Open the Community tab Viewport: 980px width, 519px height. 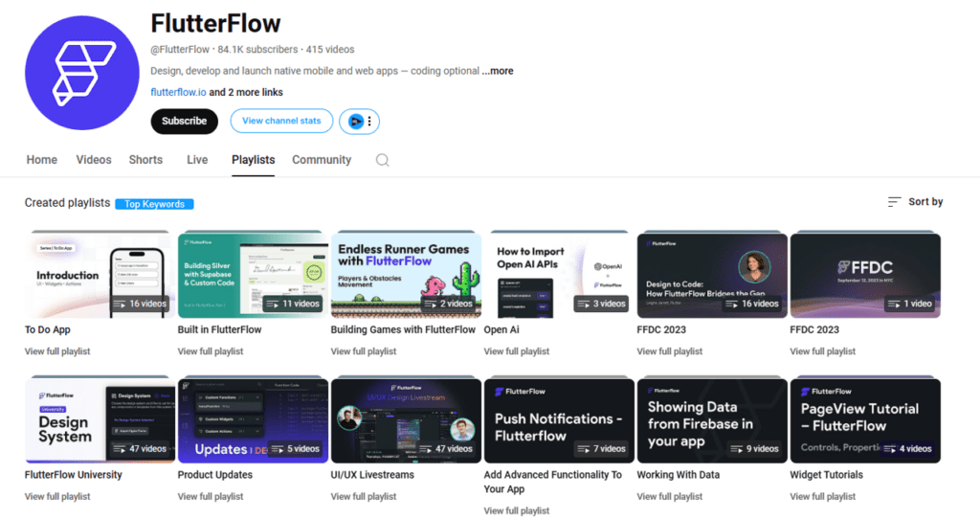click(x=322, y=160)
